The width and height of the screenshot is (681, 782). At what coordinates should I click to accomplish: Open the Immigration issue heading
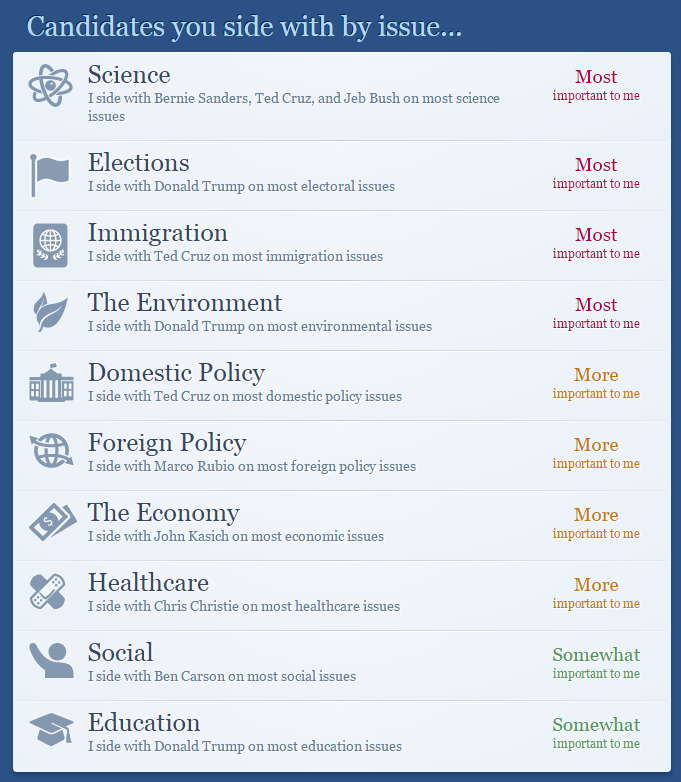157,233
